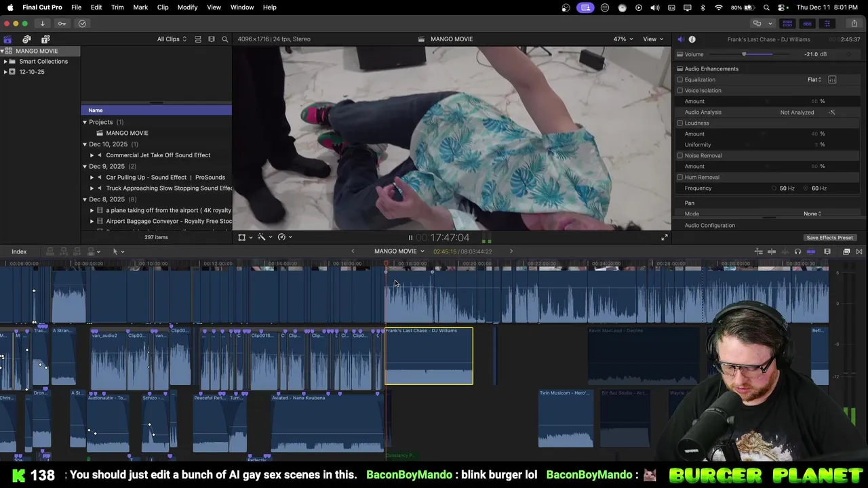Open the 47% viewer zoom dropdown

(623, 39)
